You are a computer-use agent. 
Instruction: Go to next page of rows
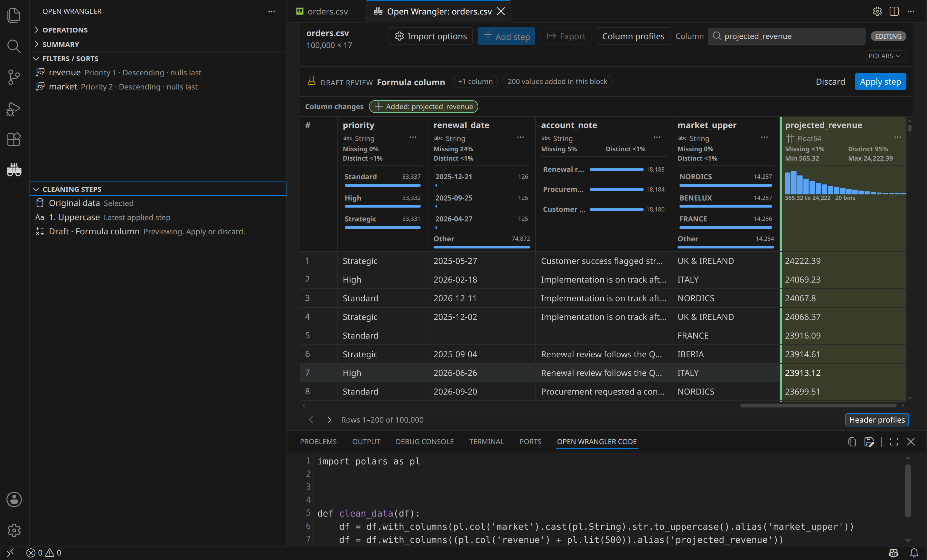coord(329,420)
